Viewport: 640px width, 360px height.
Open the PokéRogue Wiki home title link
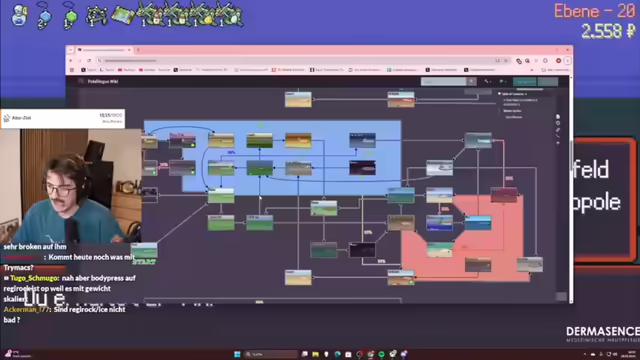point(102,81)
